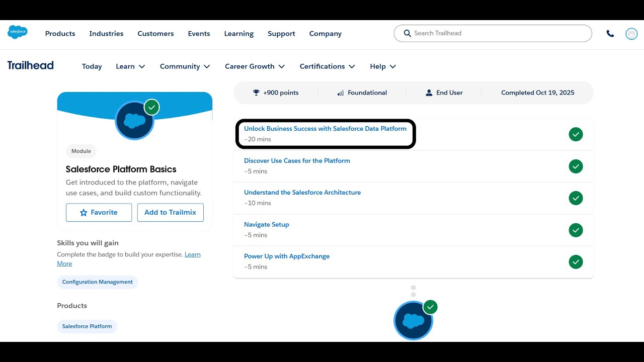Click green checkmark for Unlock Business Success
This screenshot has height=362, width=644.
(x=576, y=134)
